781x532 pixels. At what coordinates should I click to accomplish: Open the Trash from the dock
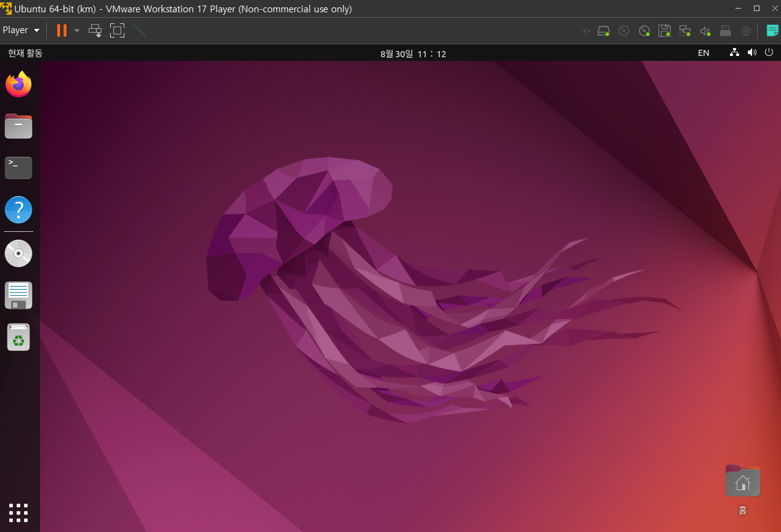click(x=18, y=337)
